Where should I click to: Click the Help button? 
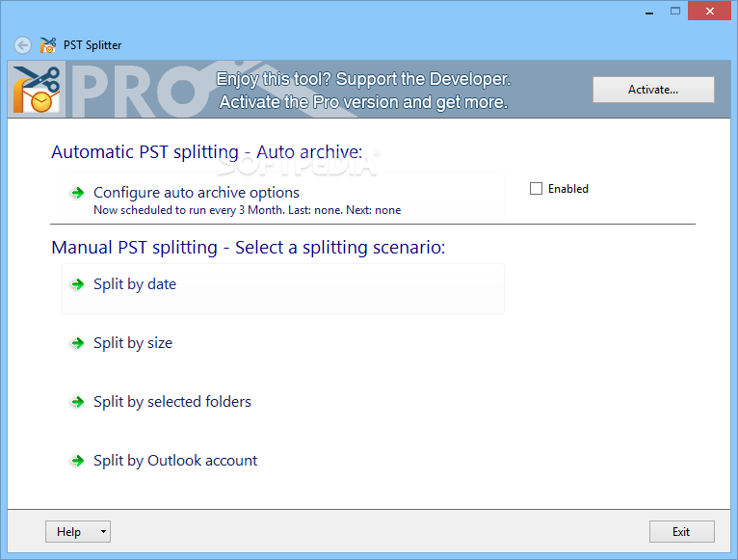[78, 532]
